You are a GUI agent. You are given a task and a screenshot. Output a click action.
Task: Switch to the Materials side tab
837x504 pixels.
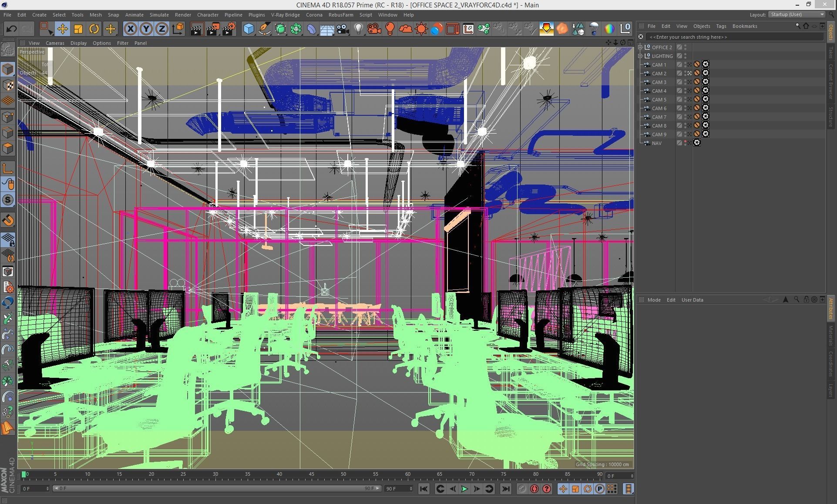click(x=831, y=335)
